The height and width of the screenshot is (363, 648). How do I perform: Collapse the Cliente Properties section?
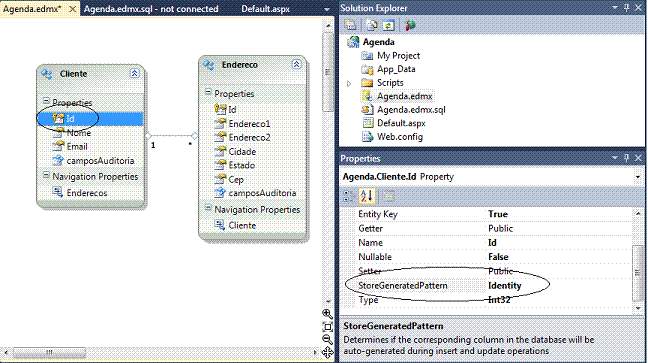[46, 101]
